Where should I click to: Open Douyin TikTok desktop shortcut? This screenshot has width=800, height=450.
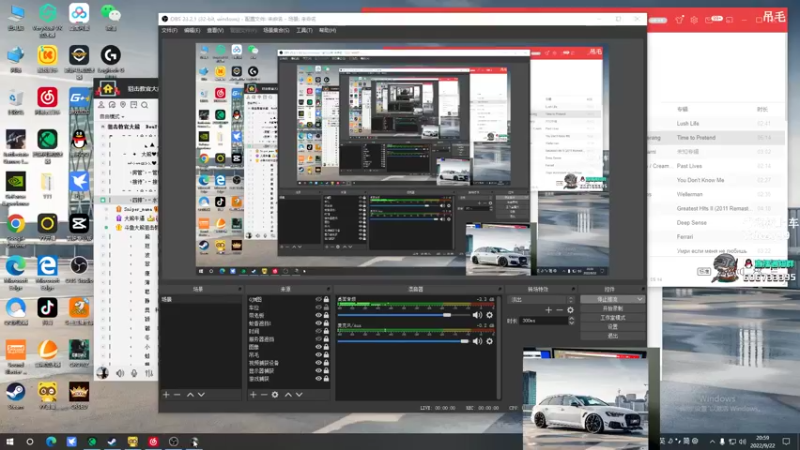(47, 312)
